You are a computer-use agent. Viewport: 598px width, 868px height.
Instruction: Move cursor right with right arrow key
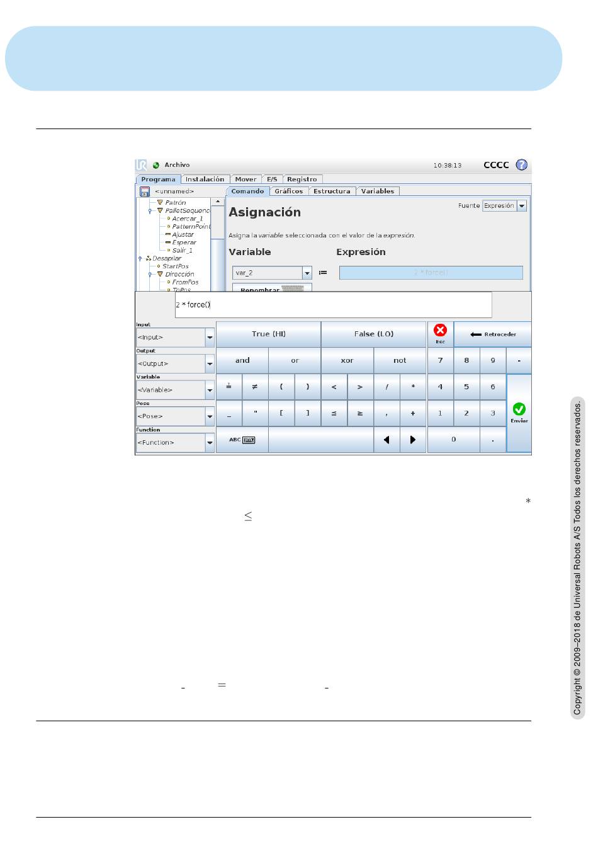(413, 440)
